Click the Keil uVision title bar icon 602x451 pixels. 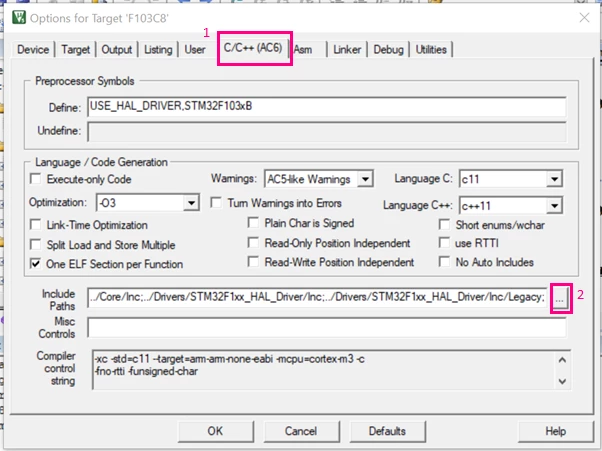coord(19,18)
